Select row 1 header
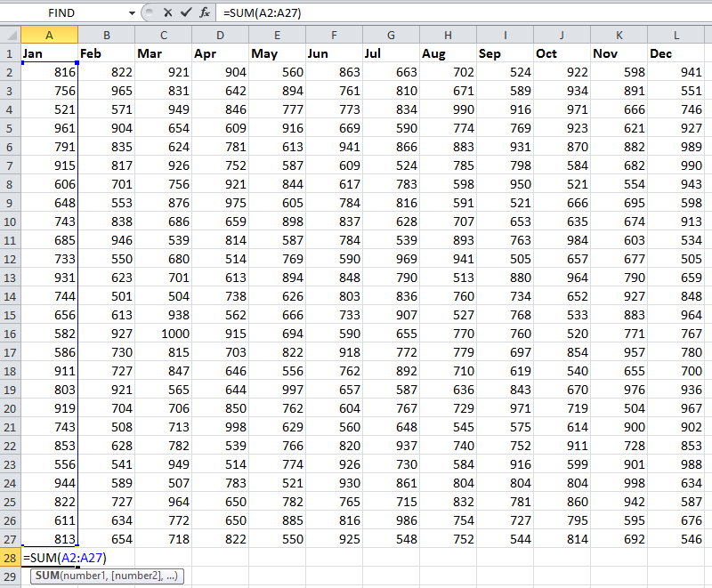The width and height of the screenshot is (712, 588). tap(11, 53)
